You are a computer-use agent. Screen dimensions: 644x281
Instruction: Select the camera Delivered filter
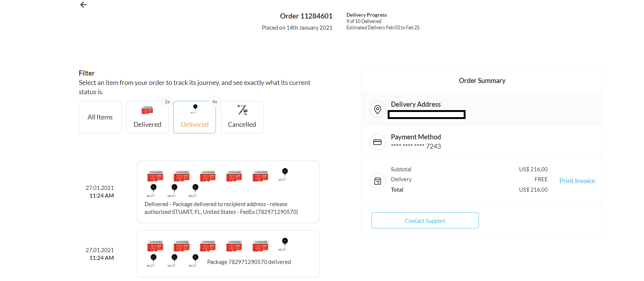coord(194,117)
